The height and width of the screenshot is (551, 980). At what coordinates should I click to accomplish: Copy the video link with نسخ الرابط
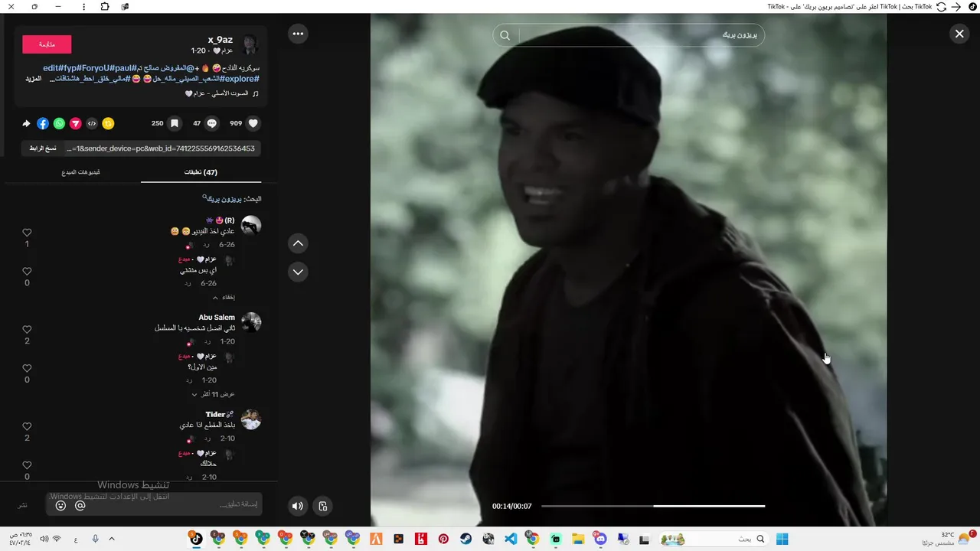click(x=43, y=148)
